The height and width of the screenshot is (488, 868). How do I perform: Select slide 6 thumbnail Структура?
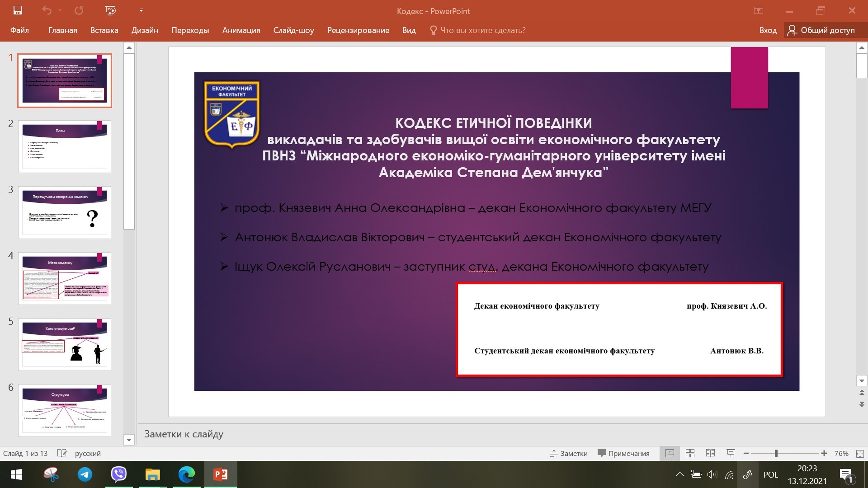pos(65,410)
